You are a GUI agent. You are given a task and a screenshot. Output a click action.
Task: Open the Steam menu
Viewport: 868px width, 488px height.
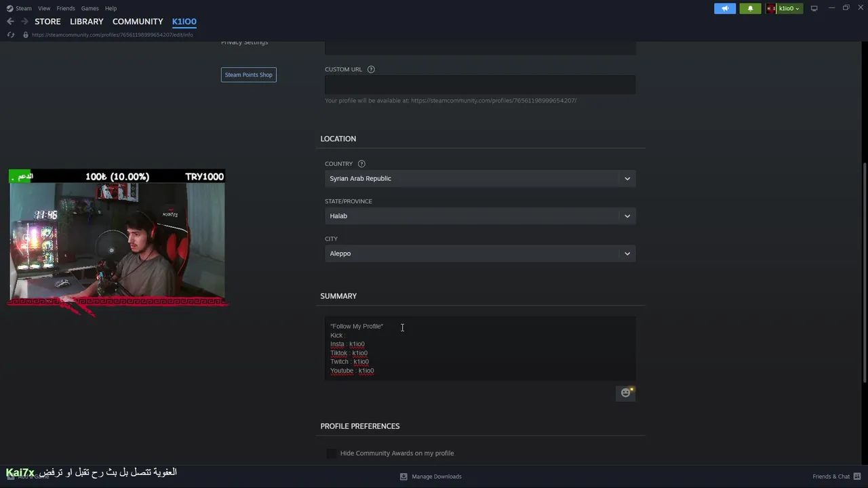[24, 8]
